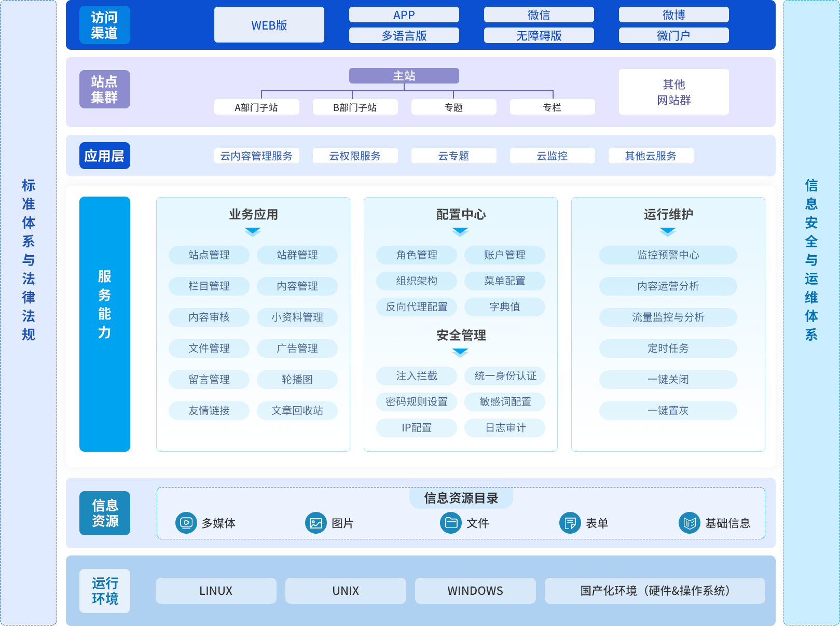The width and height of the screenshot is (840, 626).
Task: Collapse the arrow under 安全管理
Action: (x=460, y=353)
